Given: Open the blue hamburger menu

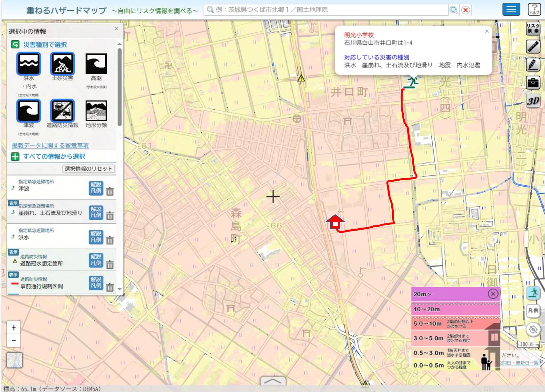Looking at the screenshot, I should [x=511, y=10].
